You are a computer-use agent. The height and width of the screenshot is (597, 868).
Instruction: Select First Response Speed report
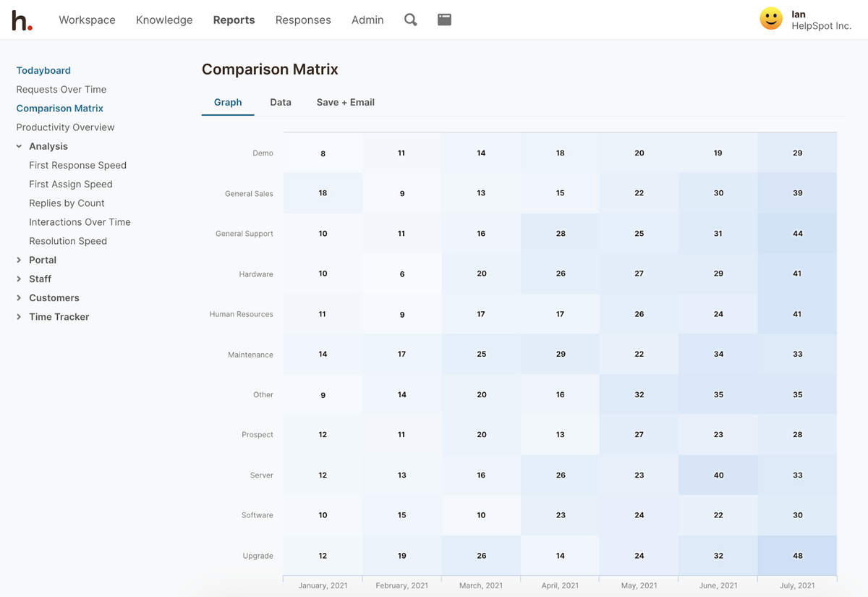click(x=77, y=165)
